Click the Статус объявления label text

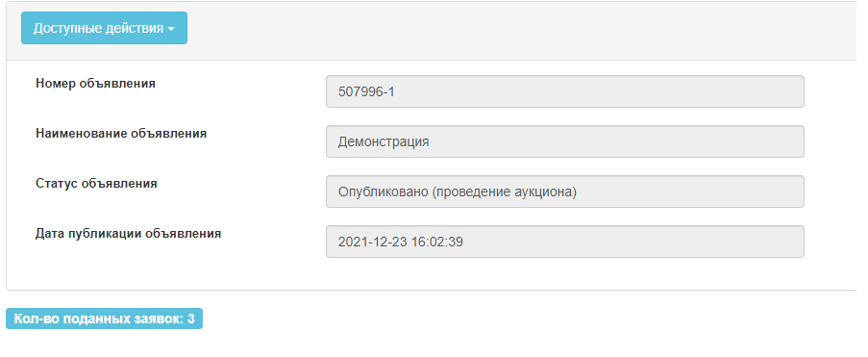[96, 184]
